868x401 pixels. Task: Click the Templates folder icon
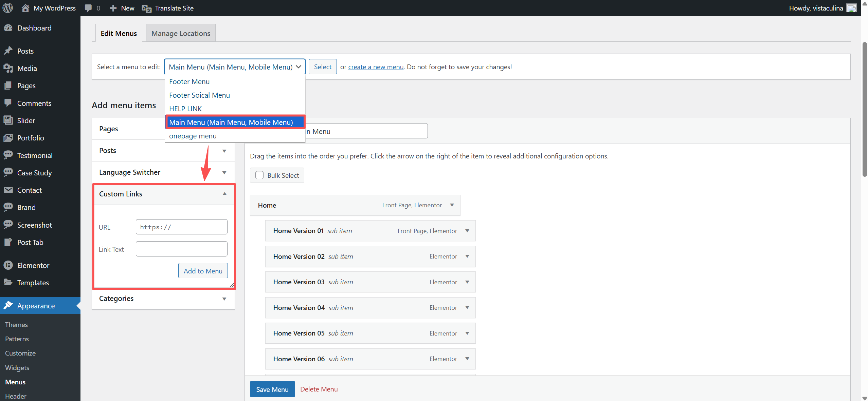pyautogui.click(x=8, y=282)
